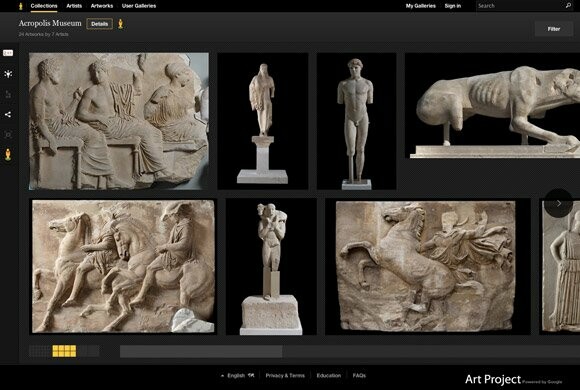Click the yellow pegman museum view icon in the sidebar

8,155
